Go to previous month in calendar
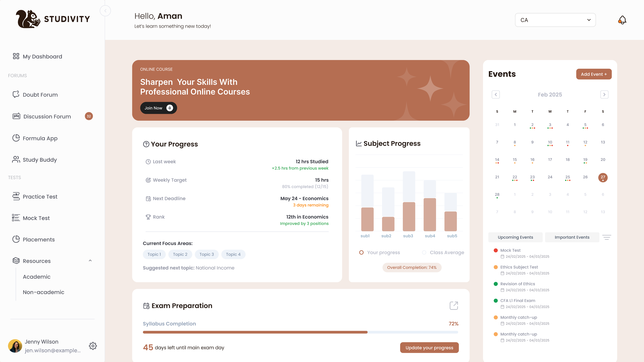The width and height of the screenshot is (644, 362). [x=496, y=94]
